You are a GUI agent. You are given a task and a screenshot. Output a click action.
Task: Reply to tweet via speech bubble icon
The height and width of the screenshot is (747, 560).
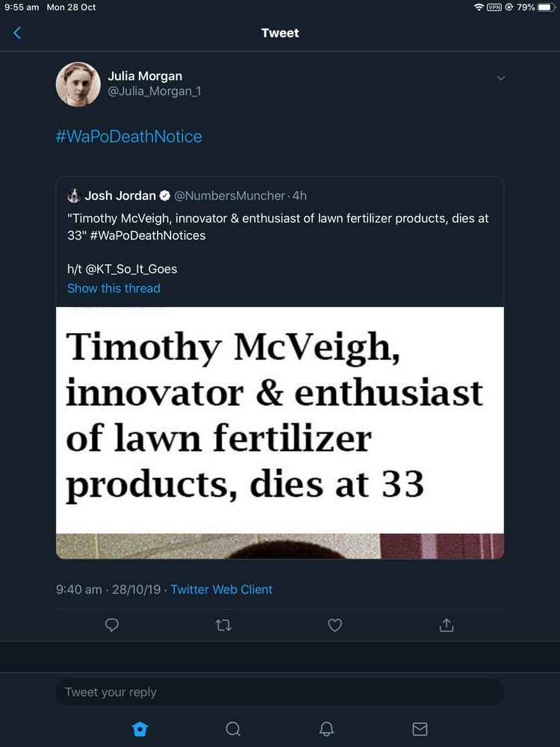(112, 625)
